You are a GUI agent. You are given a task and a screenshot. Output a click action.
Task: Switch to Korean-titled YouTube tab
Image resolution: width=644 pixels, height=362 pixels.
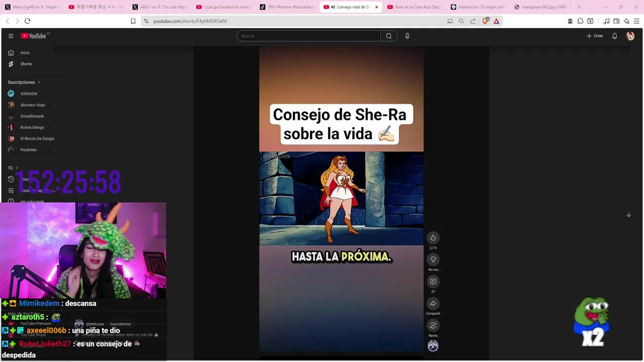point(96,7)
